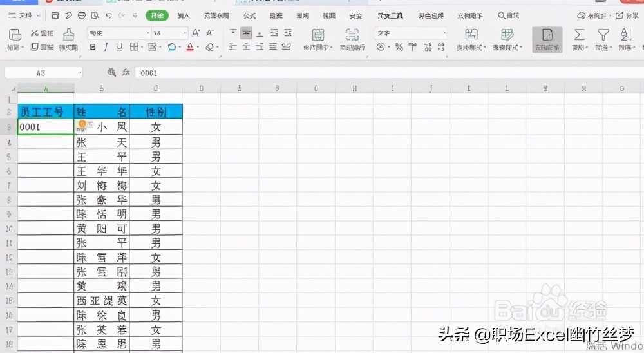644x353 pixels.
Task: Open the number format dropdown
Action: click(x=444, y=33)
